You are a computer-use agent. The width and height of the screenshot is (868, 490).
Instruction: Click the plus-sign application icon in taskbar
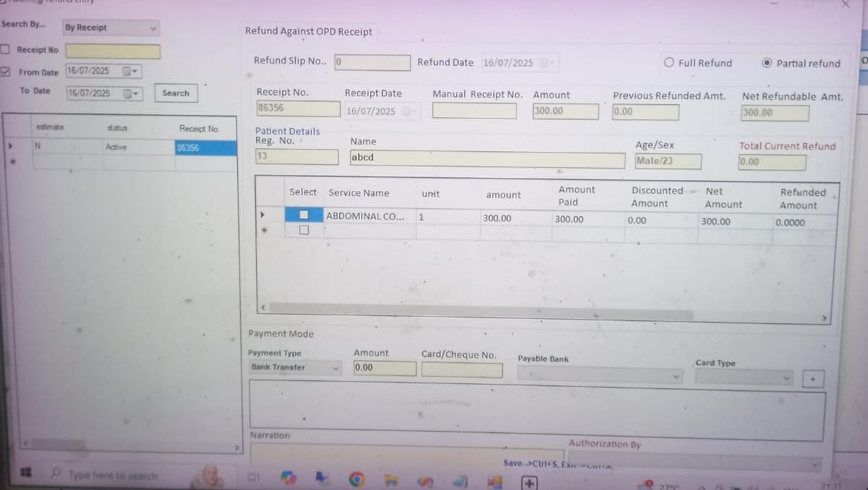(x=529, y=483)
